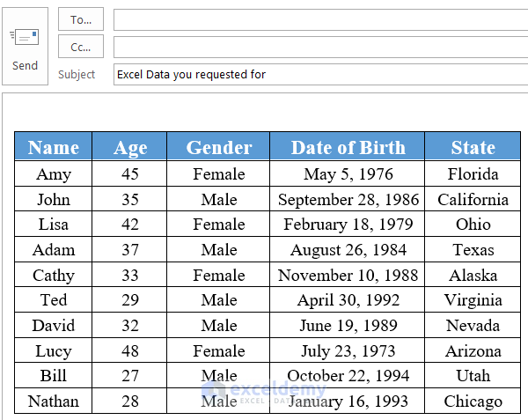This screenshot has width=528, height=420.
Task: Click the November 10, 1988 date cell
Action: pyautogui.click(x=348, y=276)
